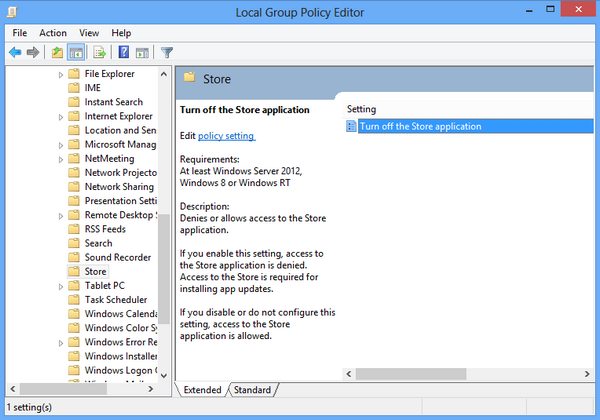
Task: Click the tree pane horizontal scrollbar thumb
Action: (63, 389)
